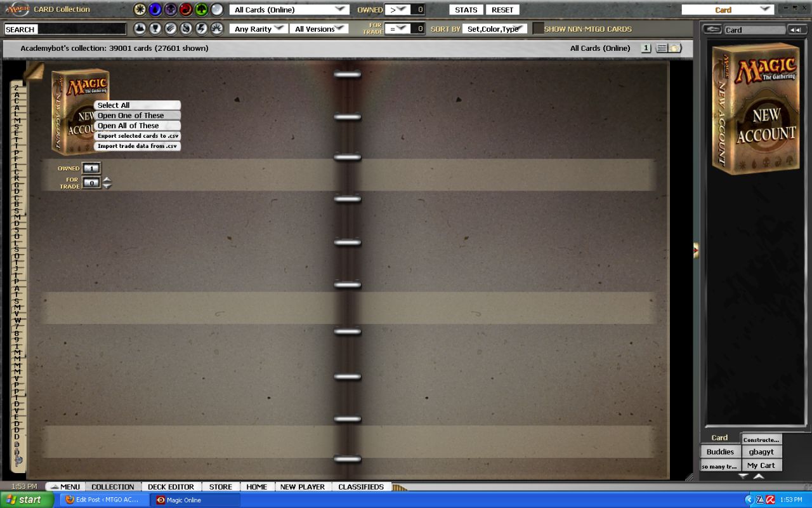Open the All Cards (Online) dropdown
Viewport: 812px width, 508px height.
click(x=289, y=10)
